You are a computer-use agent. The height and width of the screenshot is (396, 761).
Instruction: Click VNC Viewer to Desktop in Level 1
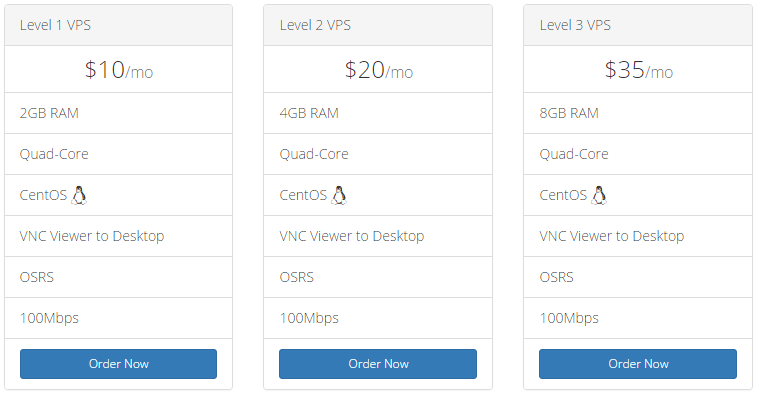[92, 236]
